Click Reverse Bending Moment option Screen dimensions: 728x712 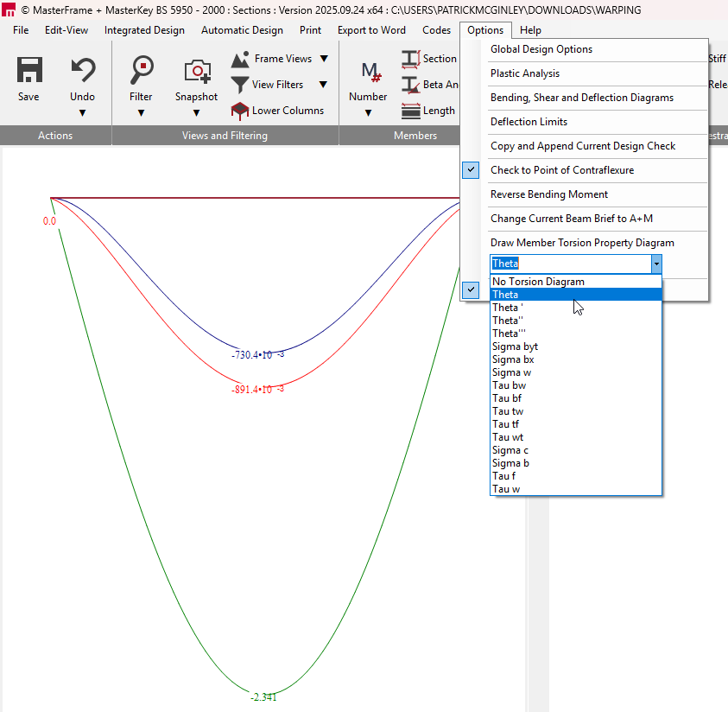[x=548, y=194]
